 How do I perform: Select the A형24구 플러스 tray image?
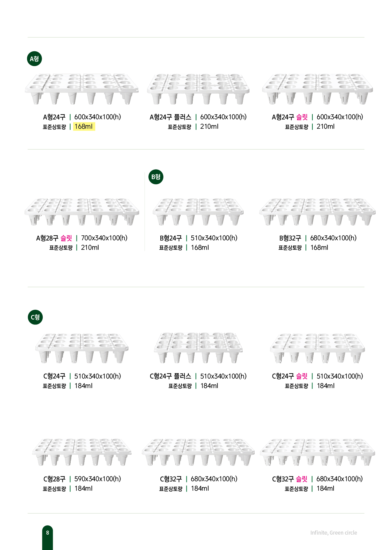198,88
